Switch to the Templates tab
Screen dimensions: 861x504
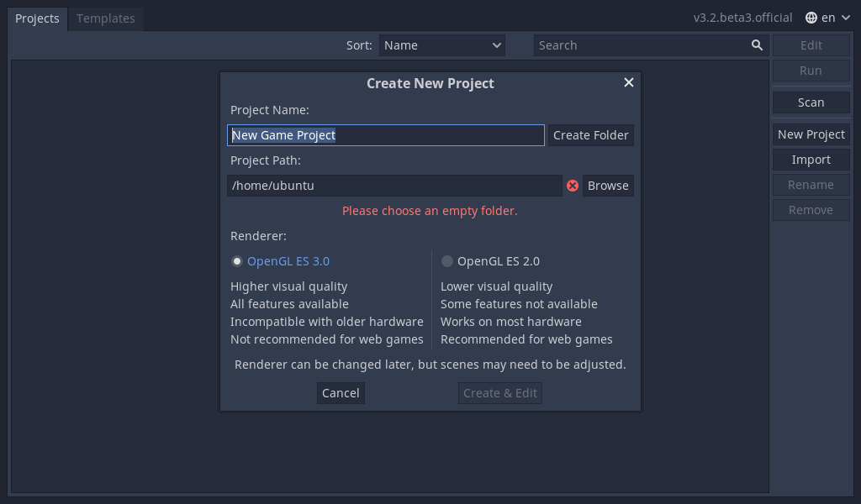[x=105, y=18]
